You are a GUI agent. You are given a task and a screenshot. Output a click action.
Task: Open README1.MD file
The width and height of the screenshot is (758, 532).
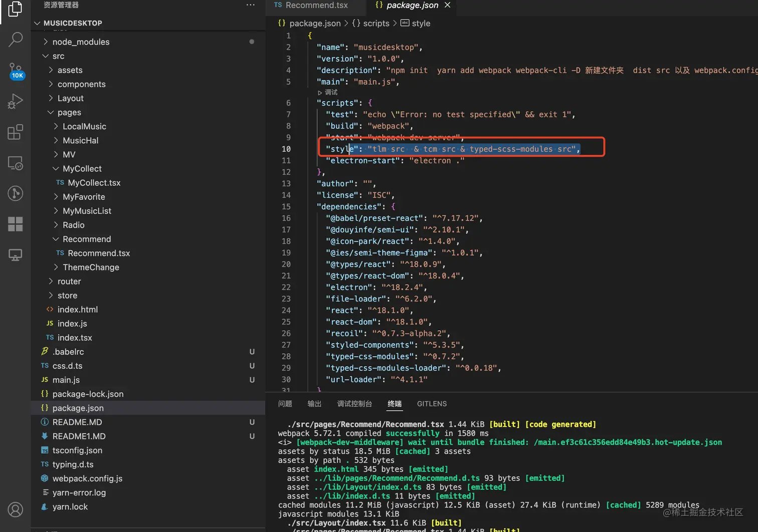[148, 436]
